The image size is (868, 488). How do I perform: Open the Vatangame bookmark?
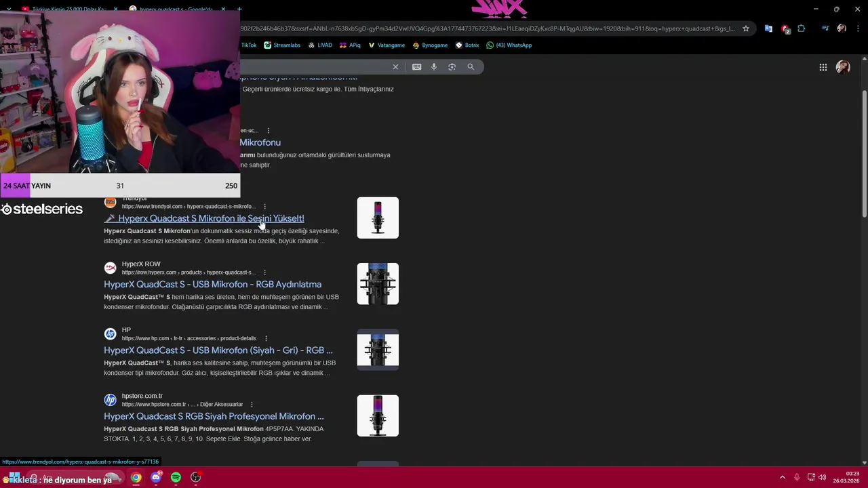(387, 45)
